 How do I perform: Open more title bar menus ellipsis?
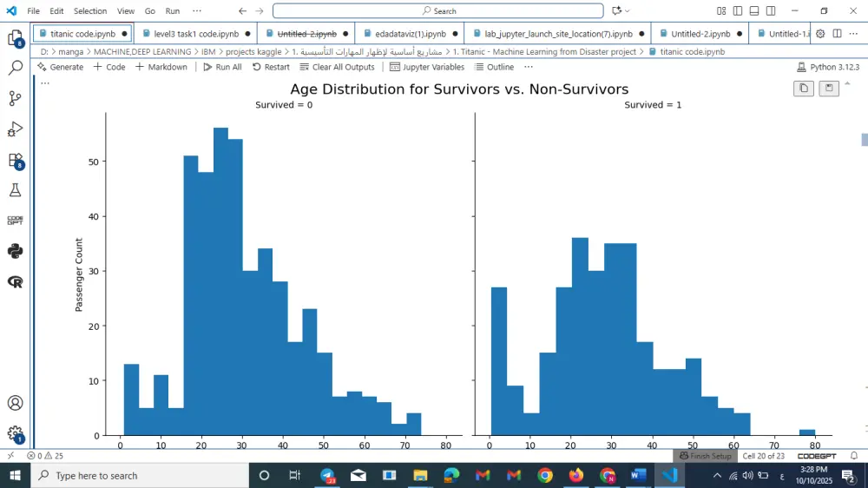[x=196, y=10]
